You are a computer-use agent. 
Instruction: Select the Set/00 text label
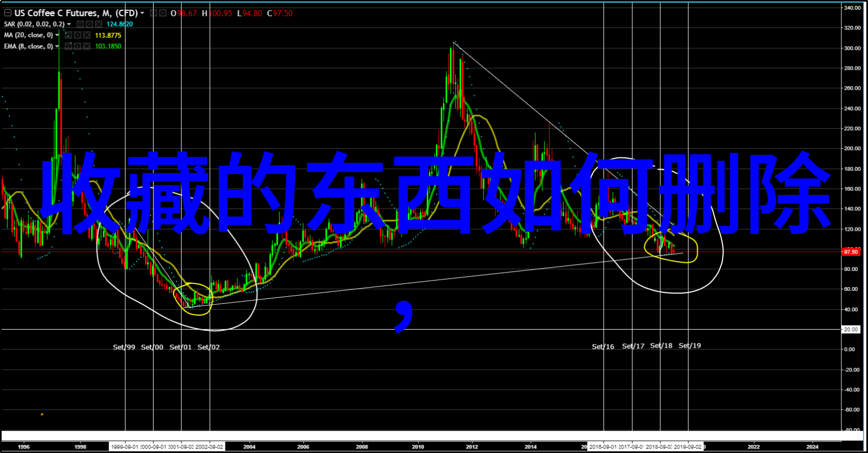[152, 347]
